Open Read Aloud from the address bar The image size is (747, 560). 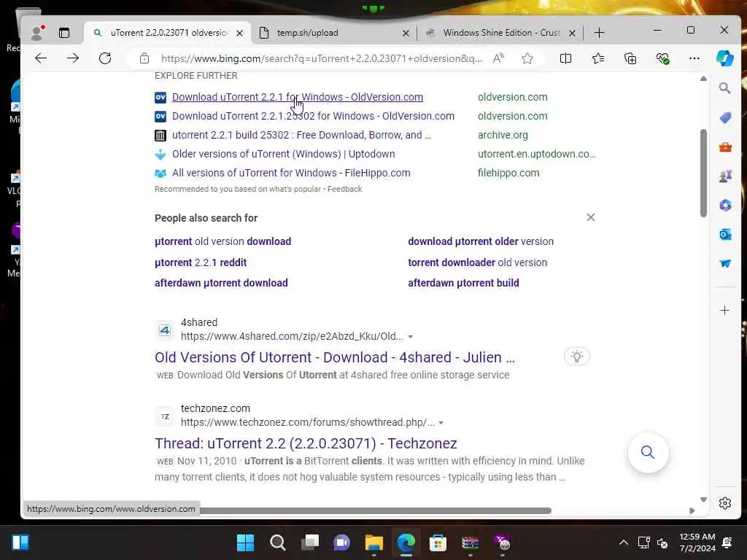click(x=498, y=58)
